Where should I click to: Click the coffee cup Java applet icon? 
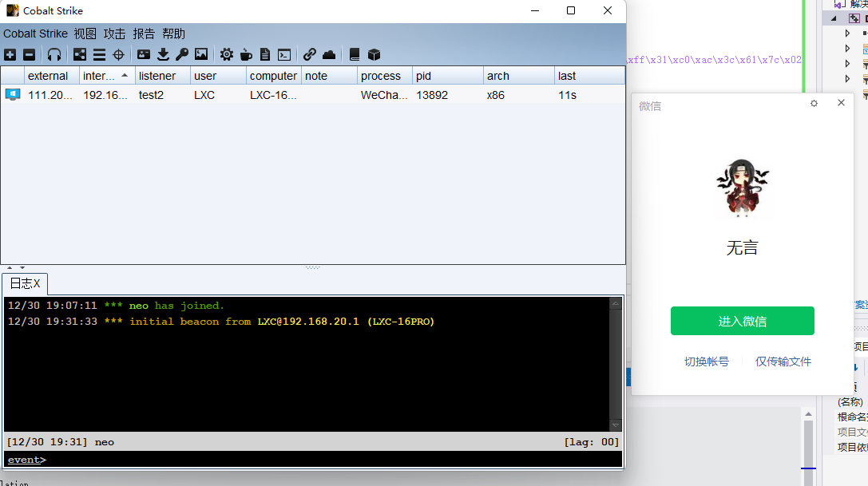pyautogui.click(x=246, y=54)
